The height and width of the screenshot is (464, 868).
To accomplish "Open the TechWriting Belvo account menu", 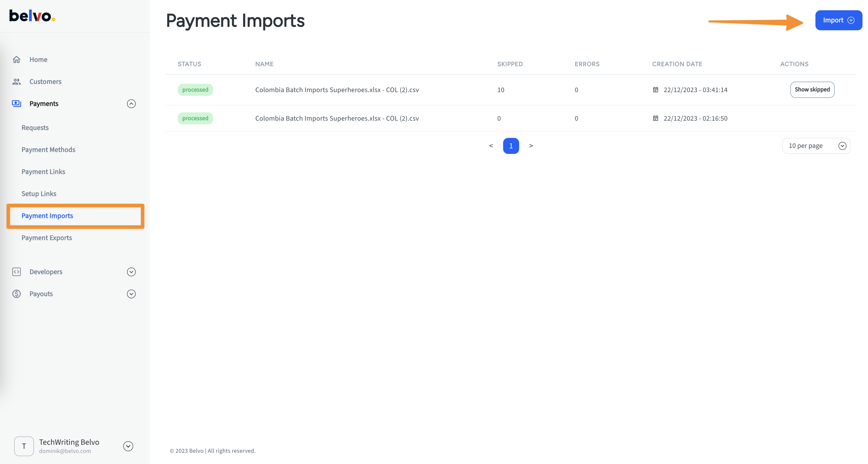I will [x=128, y=446].
